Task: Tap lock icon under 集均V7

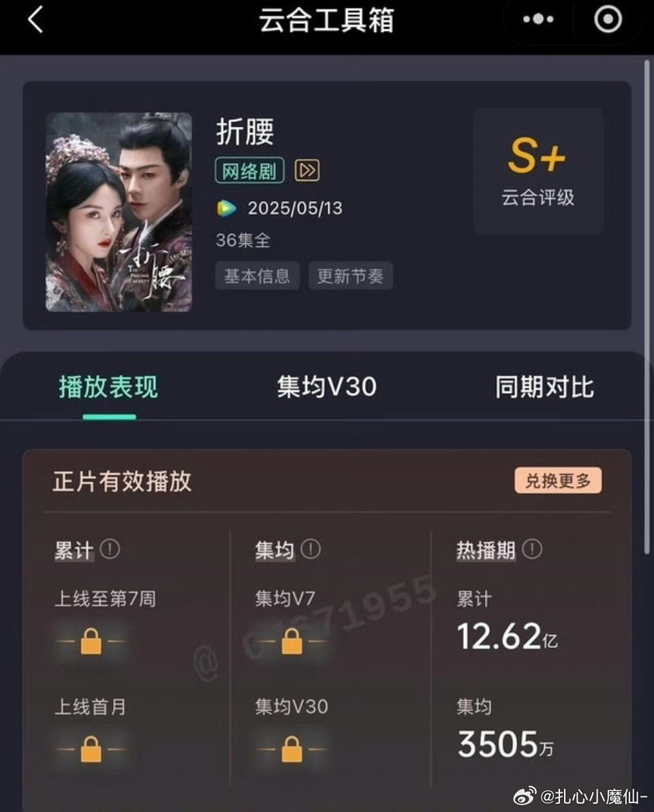Action: (292, 641)
